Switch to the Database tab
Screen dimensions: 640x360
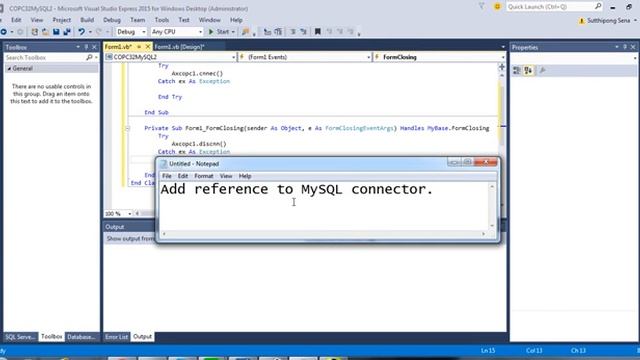(81, 337)
